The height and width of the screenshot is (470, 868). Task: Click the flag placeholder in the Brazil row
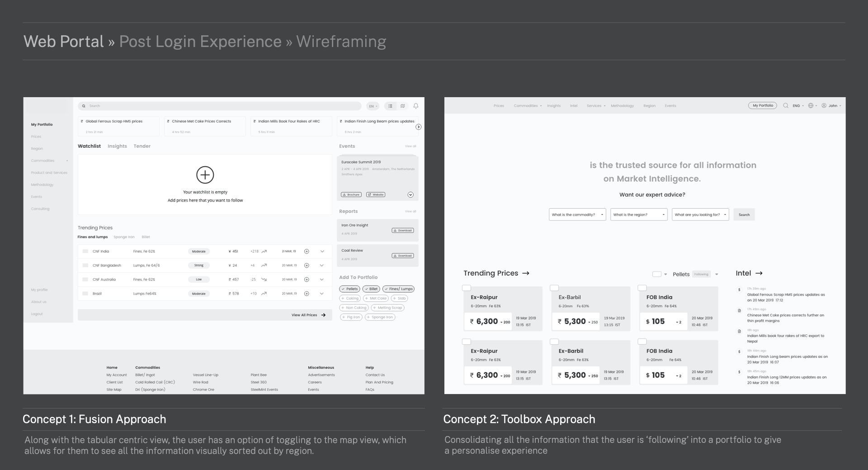85,294
